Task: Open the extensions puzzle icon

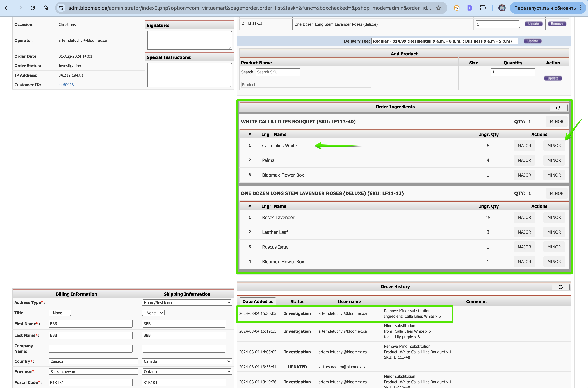Action: click(x=482, y=8)
